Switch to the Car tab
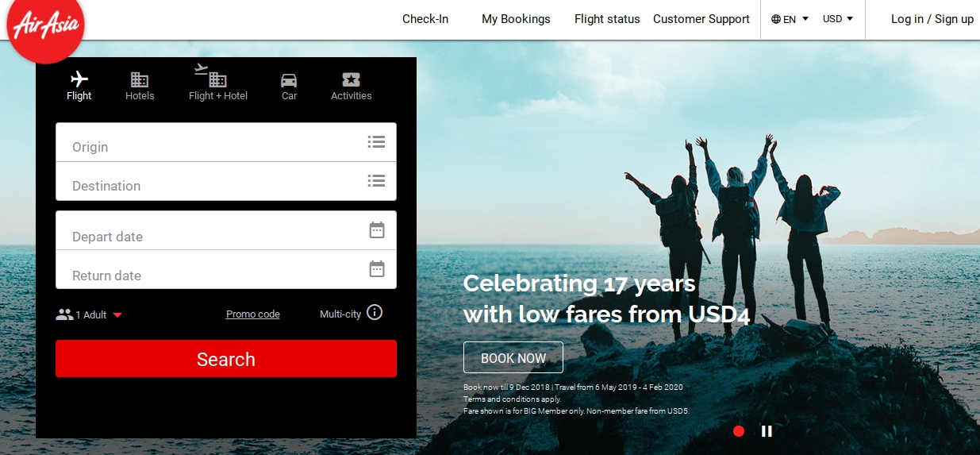The width and height of the screenshot is (980, 455). (289, 87)
